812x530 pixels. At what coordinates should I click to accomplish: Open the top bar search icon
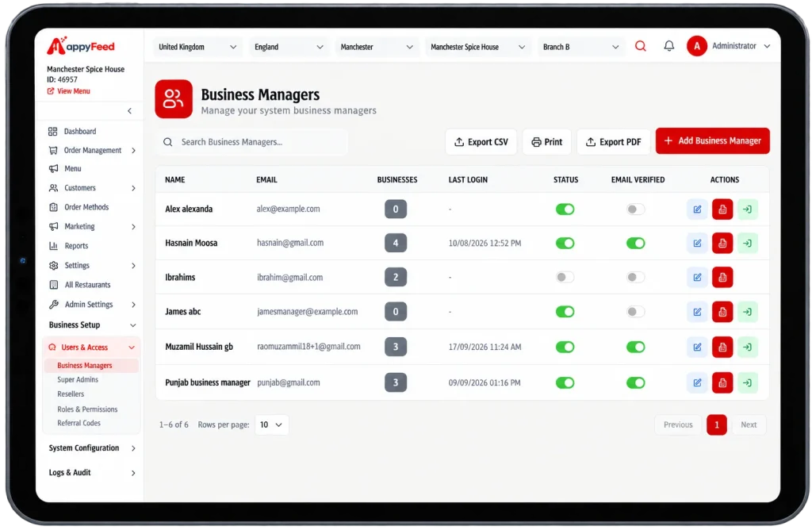click(641, 46)
